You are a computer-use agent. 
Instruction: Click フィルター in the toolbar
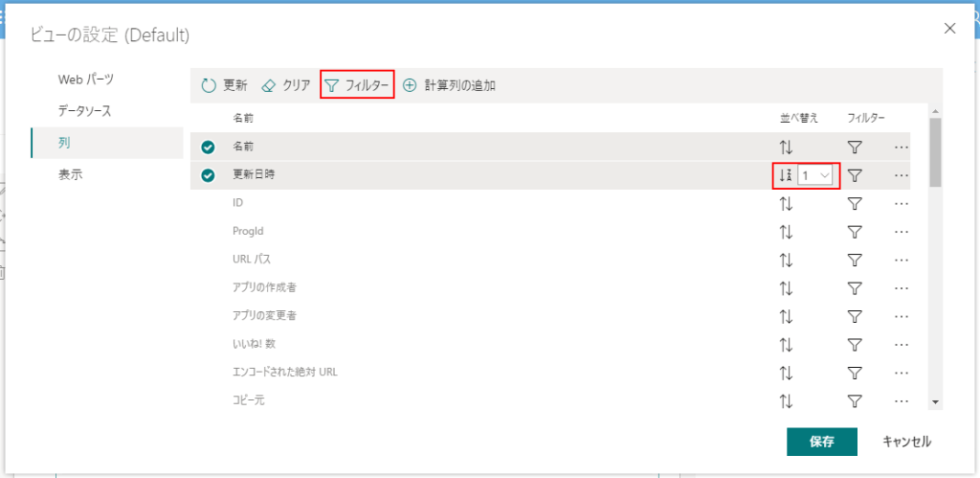coord(357,85)
